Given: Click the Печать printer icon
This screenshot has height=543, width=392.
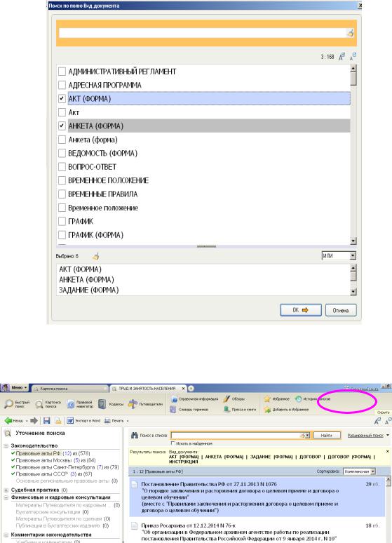Looking at the screenshot, I should 107,421.
